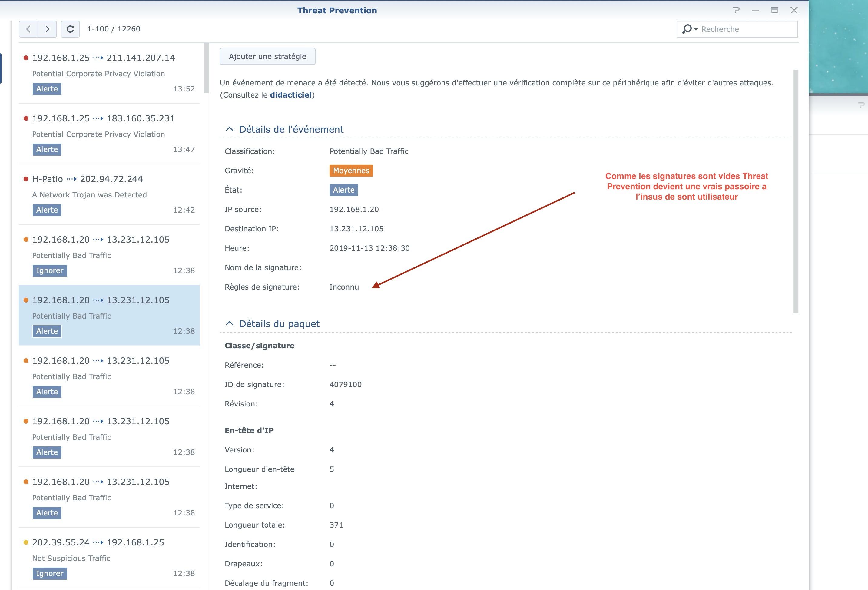The height and width of the screenshot is (590, 868).
Task: Click the Moyennes severity badge
Action: [x=351, y=171]
